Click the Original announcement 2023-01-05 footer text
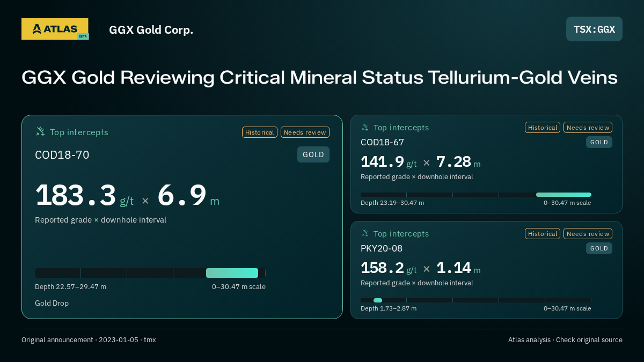The width and height of the screenshot is (644, 362). pos(89,340)
